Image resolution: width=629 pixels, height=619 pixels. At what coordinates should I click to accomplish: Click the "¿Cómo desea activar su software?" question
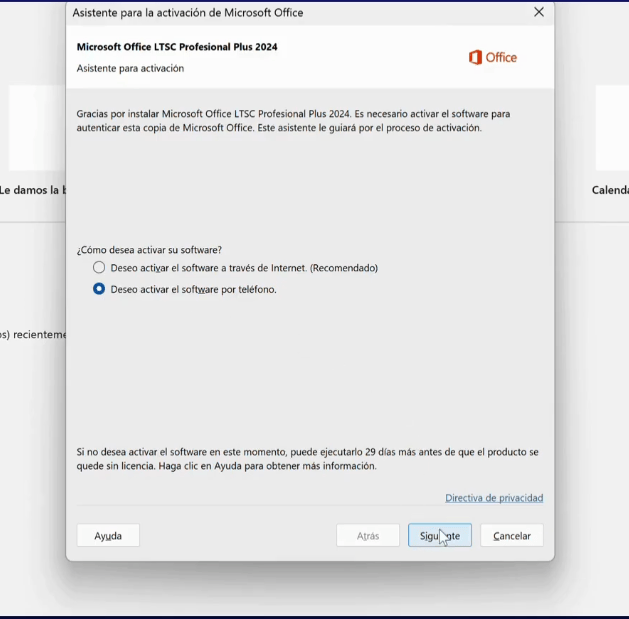click(x=149, y=249)
